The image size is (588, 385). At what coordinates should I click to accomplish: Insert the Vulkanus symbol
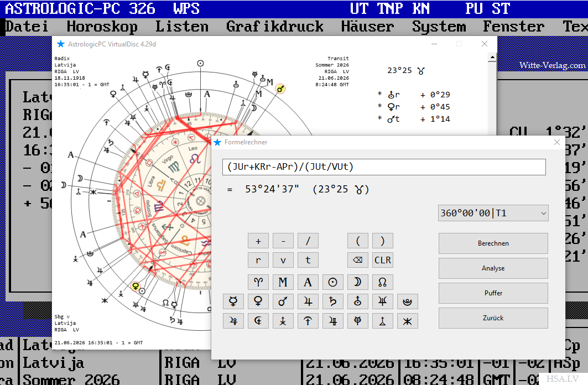coord(382,321)
